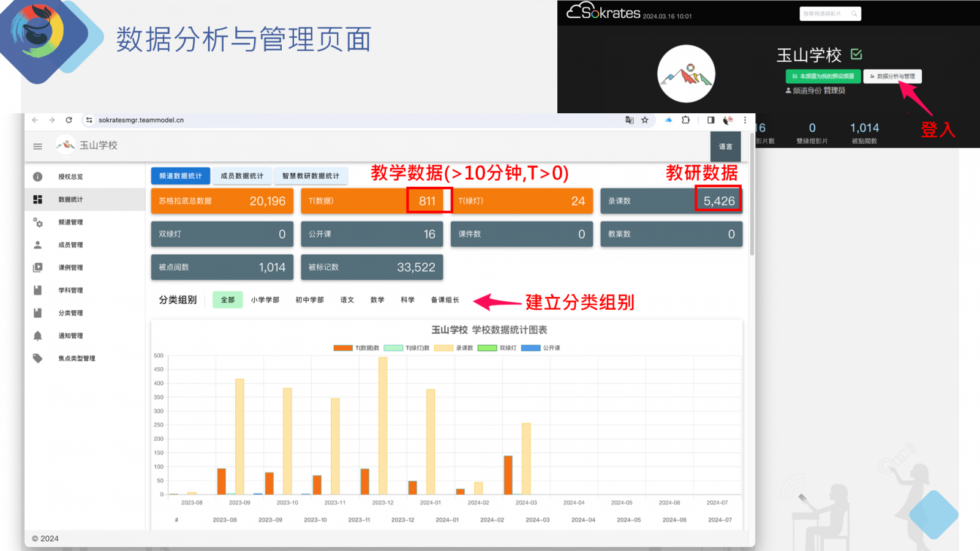Click the green 本频道为我的预设频道 button
This screenshot has width=980, height=551.
click(x=823, y=76)
